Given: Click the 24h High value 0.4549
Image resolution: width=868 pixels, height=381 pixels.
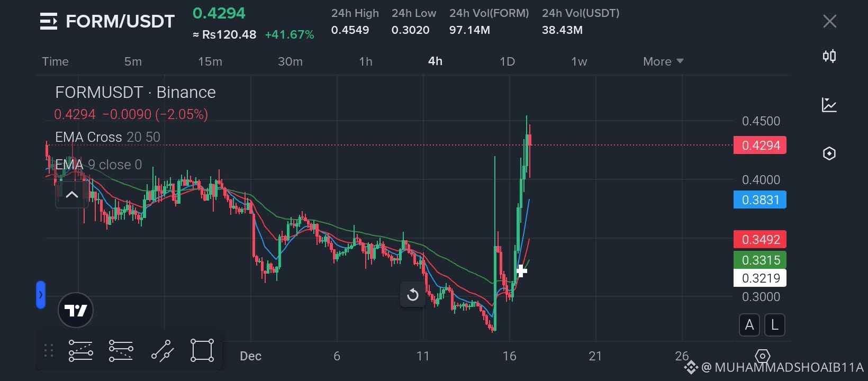Looking at the screenshot, I should tap(350, 30).
